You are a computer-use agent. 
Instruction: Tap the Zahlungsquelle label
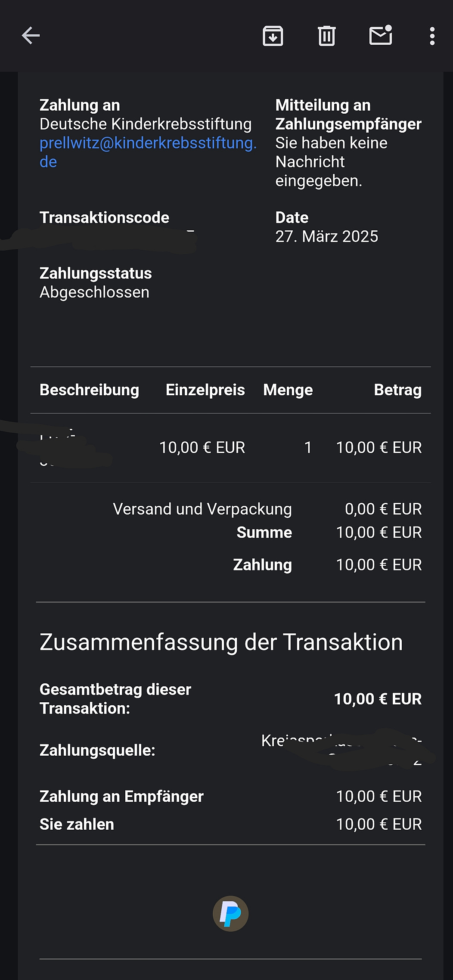pos(97,751)
